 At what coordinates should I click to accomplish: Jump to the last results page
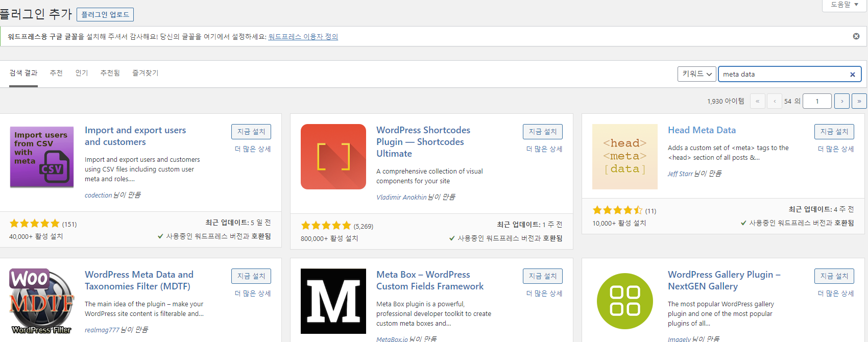[x=859, y=101]
